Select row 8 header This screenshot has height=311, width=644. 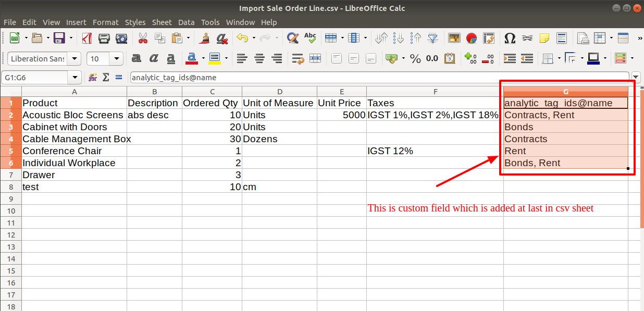(x=11, y=186)
